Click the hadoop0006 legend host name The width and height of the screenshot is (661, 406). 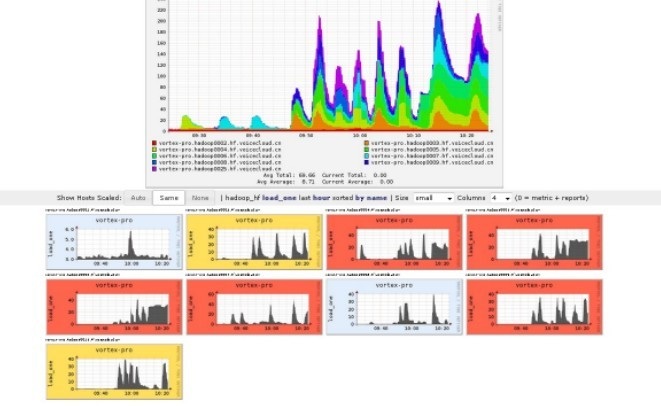point(220,156)
